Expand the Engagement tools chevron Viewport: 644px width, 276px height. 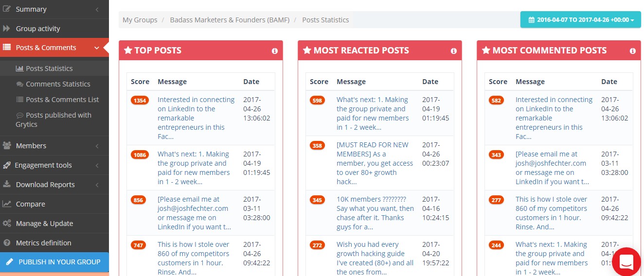pyautogui.click(x=97, y=165)
